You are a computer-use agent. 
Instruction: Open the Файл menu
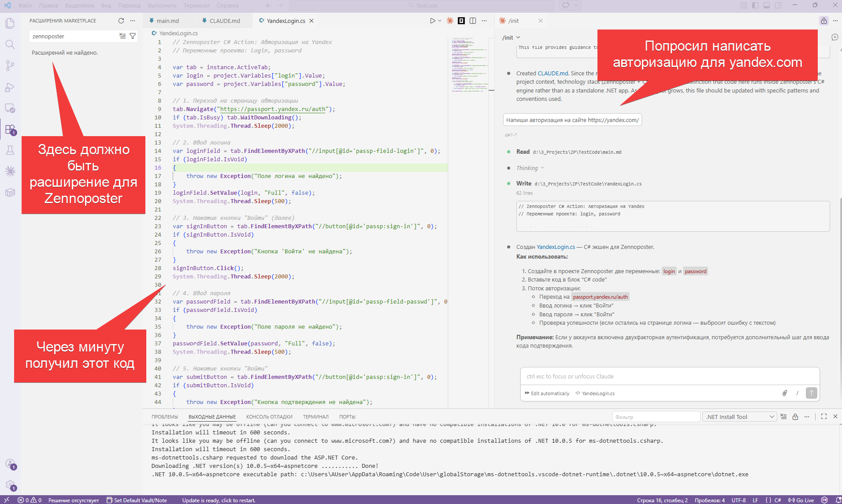[x=25, y=5]
